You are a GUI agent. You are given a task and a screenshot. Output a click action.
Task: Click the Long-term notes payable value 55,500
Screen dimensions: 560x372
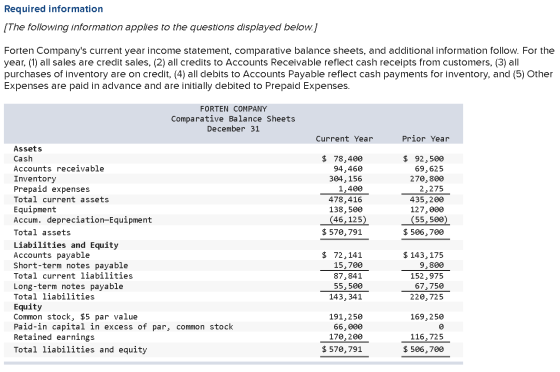(348, 286)
